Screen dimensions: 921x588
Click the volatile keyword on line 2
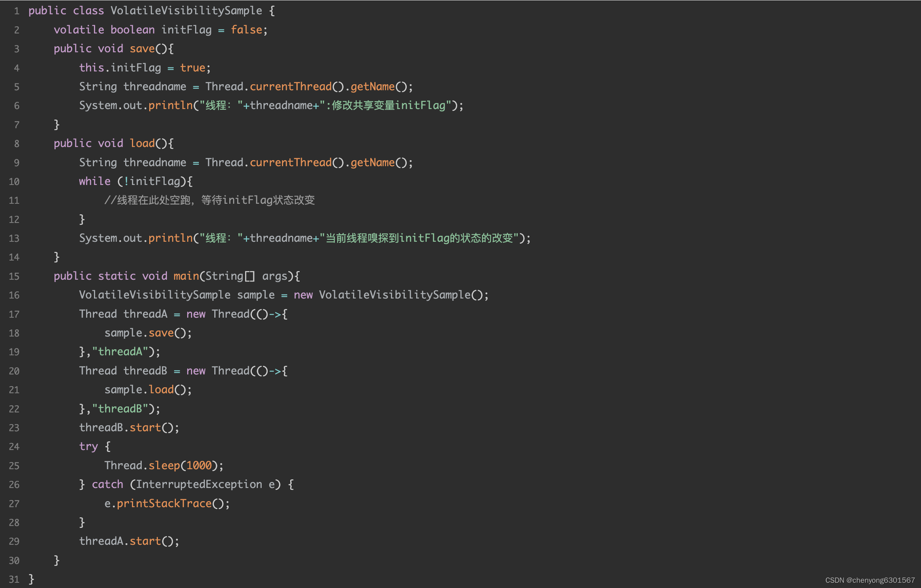tap(79, 30)
